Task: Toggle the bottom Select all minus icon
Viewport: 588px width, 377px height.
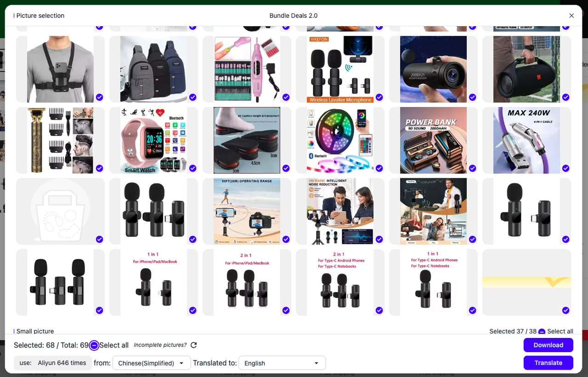Action: tap(94, 345)
